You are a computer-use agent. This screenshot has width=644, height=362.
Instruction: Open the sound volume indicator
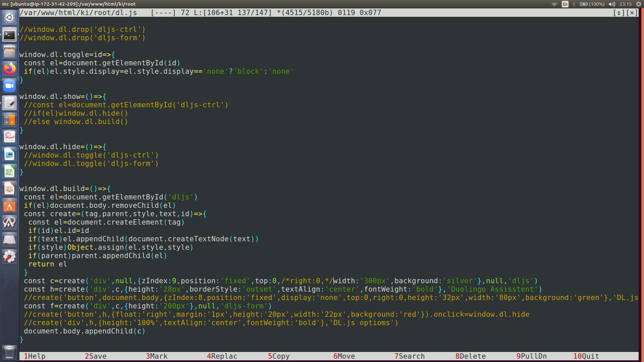click(x=612, y=4)
